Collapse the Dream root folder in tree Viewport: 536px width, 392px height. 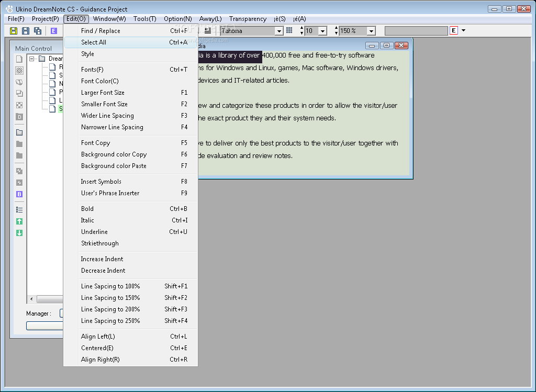32,59
